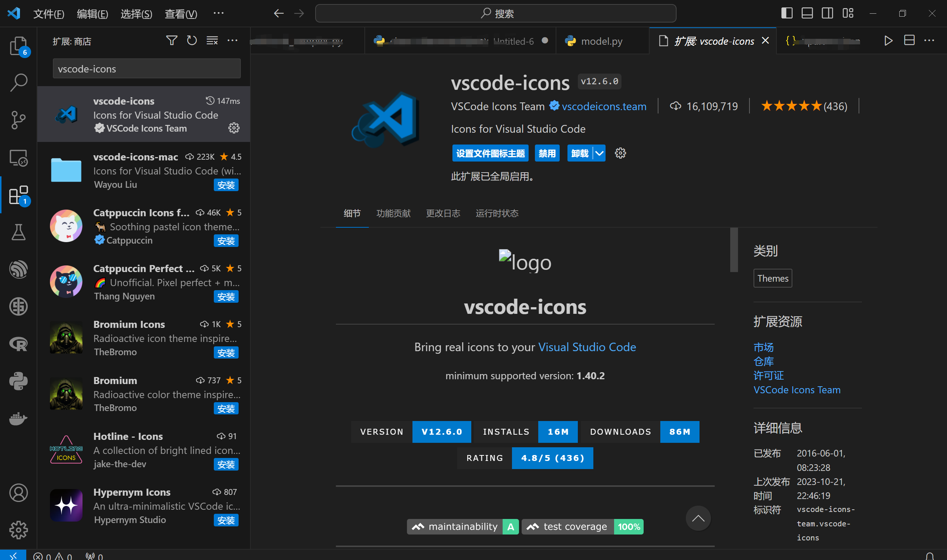Close the vscode-icons extension tab
947x560 pixels.
tap(765, 40)
